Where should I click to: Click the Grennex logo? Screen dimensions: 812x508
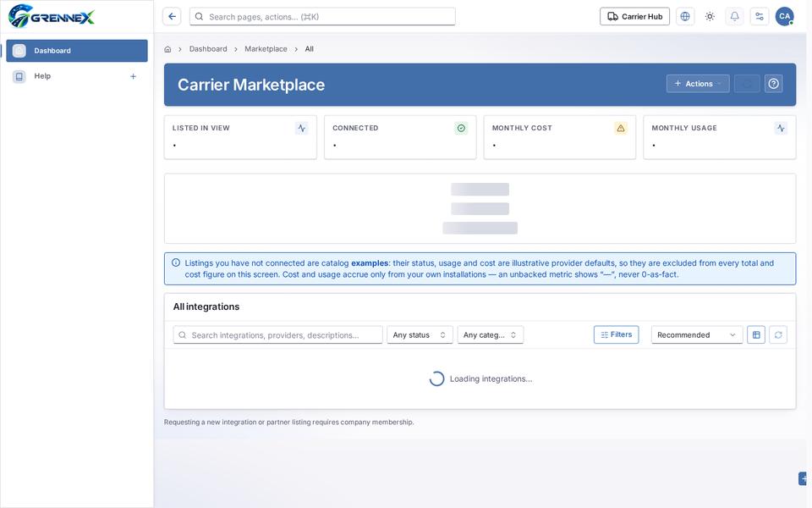52,16
